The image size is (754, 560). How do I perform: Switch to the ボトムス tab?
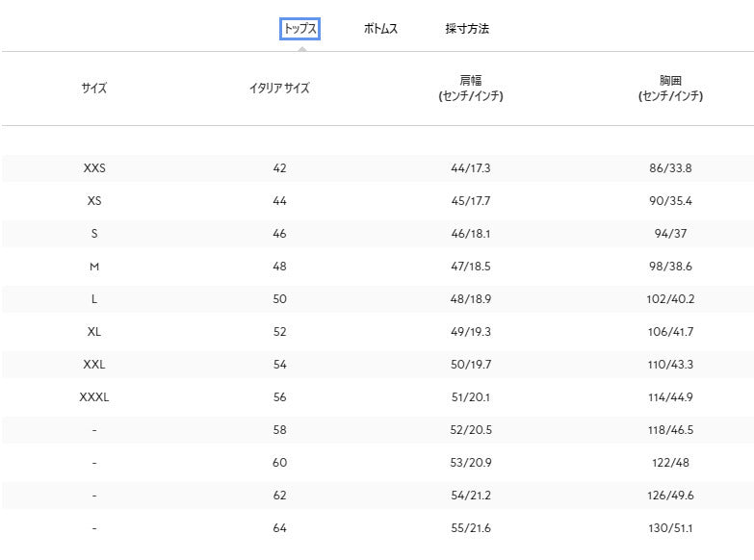(380, 29)
